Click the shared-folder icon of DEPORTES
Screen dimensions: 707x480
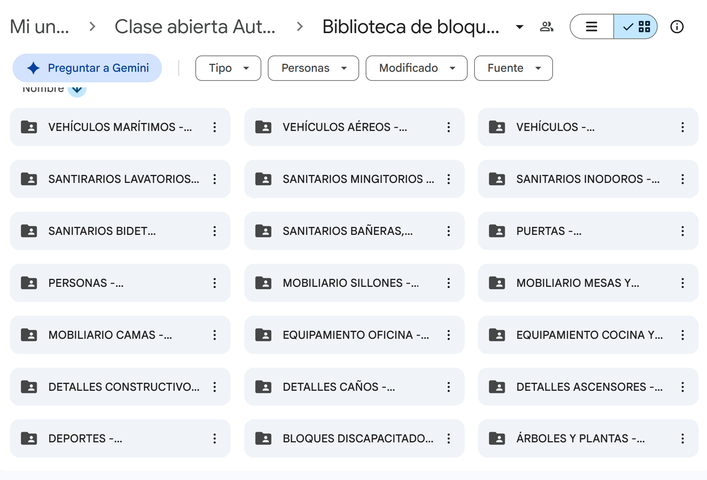click(x=29, y=439)
